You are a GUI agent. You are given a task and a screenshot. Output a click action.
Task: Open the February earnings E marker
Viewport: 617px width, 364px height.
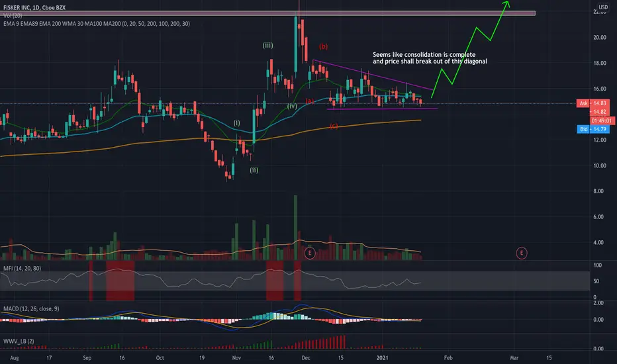tap(522, 253)
